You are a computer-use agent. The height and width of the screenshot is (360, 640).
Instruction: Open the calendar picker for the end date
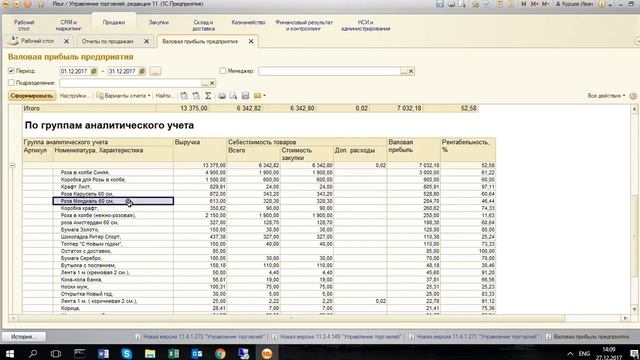[142, 71]
